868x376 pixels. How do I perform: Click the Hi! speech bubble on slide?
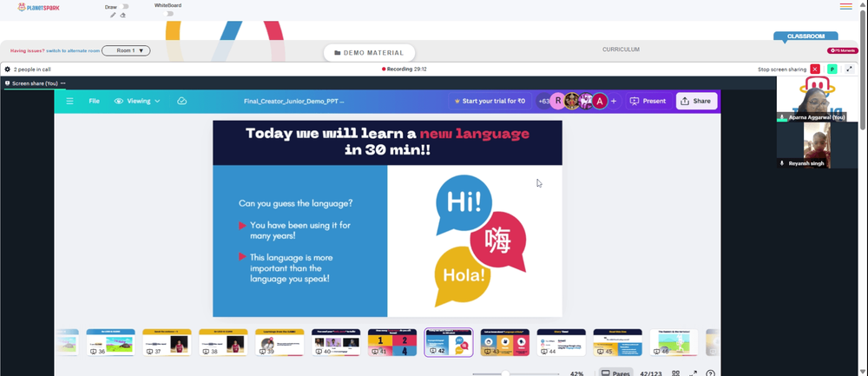pyautogui.click(x=464, y=203)
